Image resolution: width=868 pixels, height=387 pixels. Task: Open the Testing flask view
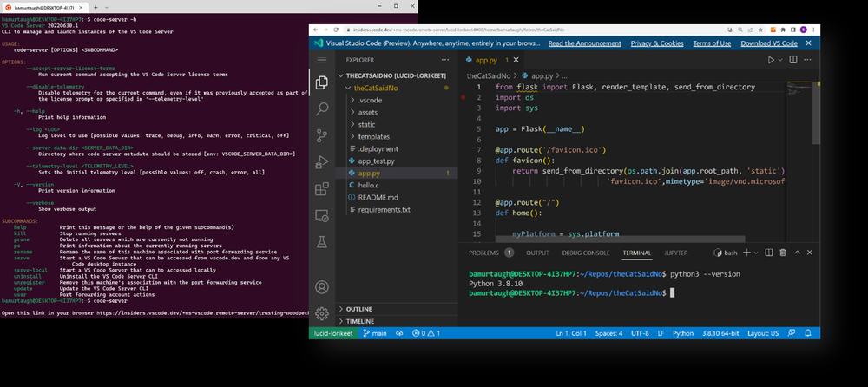coord(322,242)
